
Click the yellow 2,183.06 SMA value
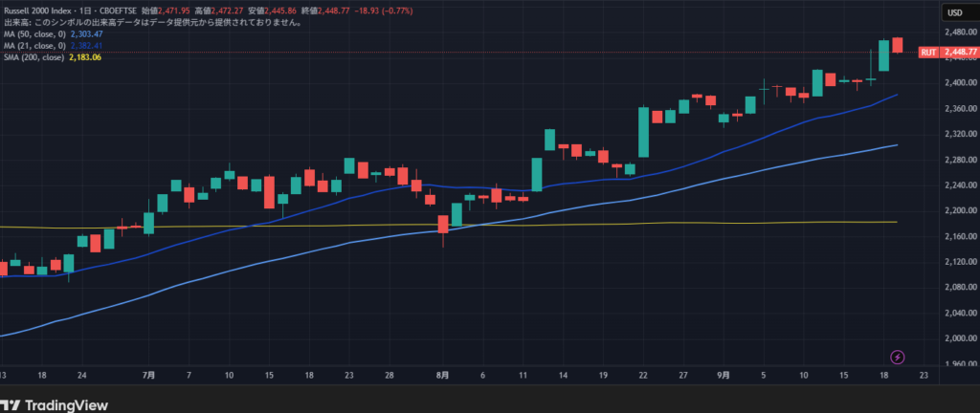point(85,57)
